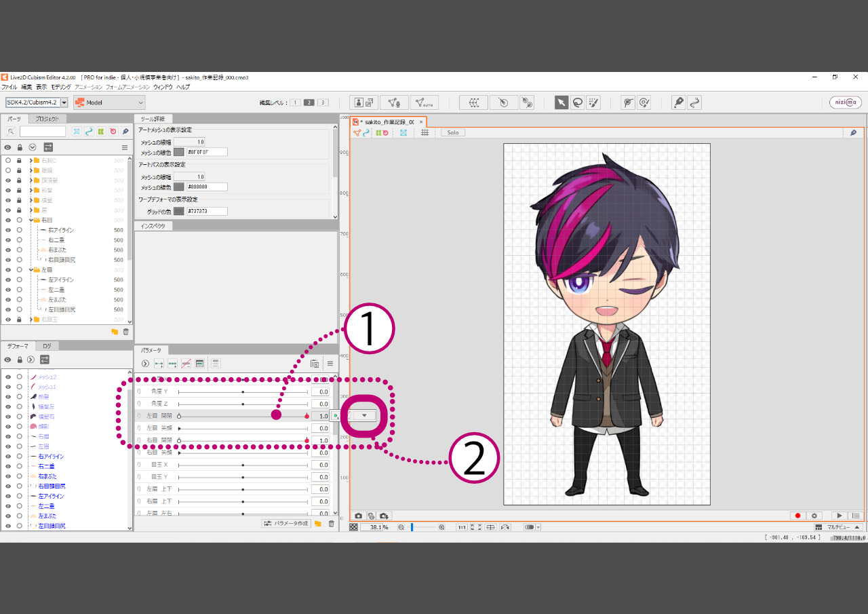Zoom in with the plus magnifier
Viewport: 868px width, 614px height.
coord(441,527)
